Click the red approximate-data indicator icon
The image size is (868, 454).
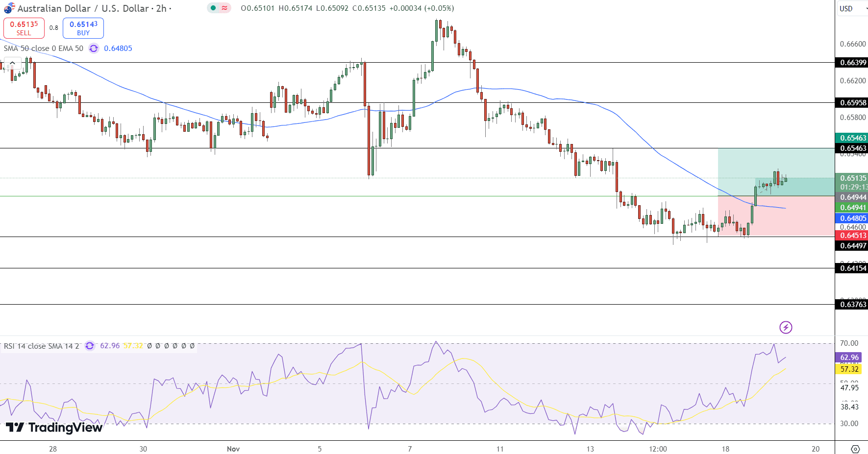tap(224, 8)
